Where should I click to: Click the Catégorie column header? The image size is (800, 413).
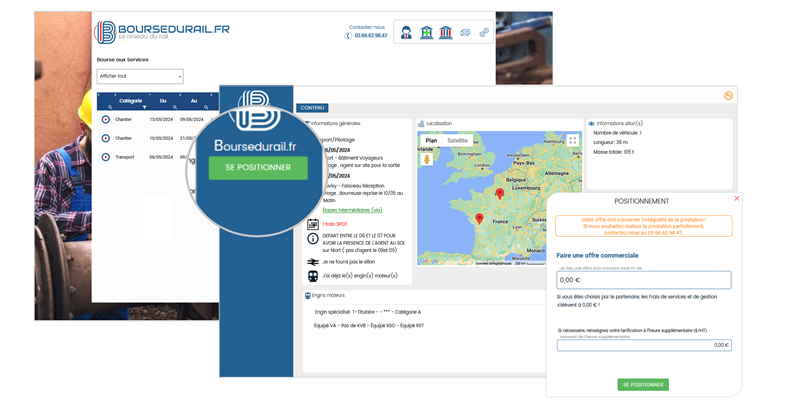click(131, 101)
